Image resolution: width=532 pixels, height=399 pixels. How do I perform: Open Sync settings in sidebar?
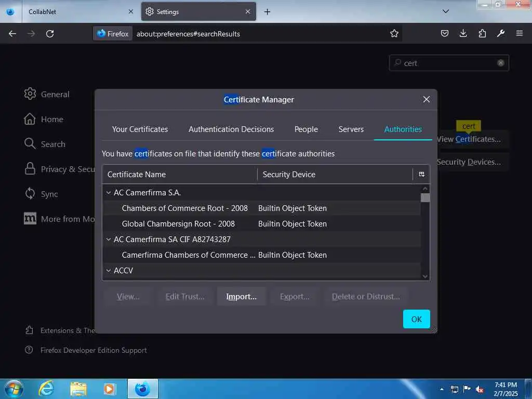41,194
